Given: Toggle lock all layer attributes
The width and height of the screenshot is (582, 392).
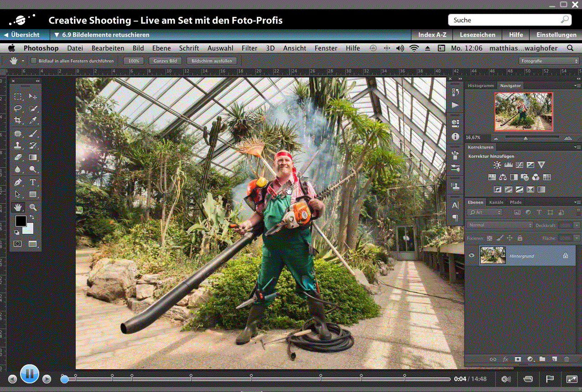Looking at the screenshot, I should (x=520, y=238).
